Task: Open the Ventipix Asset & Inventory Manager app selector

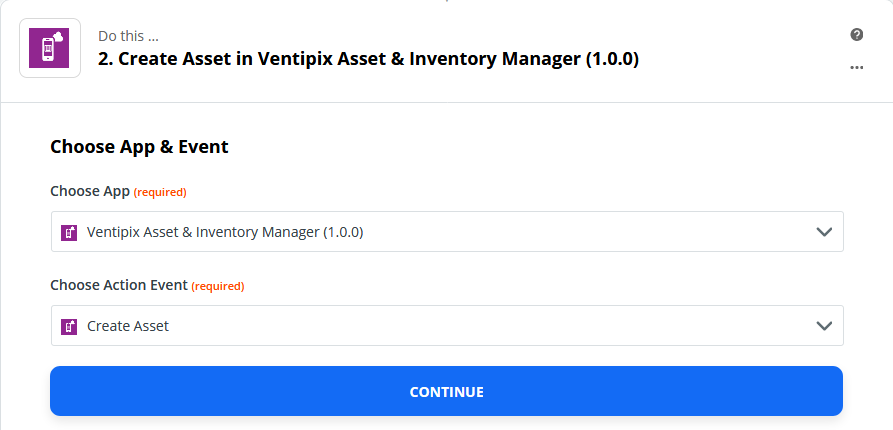Action: pos(447,232)
